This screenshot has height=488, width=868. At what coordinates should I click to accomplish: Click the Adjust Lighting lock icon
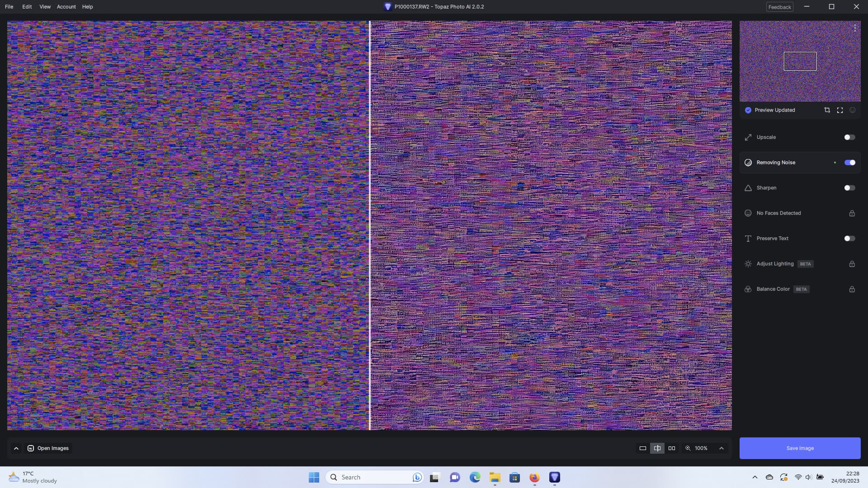coord(852,264)
